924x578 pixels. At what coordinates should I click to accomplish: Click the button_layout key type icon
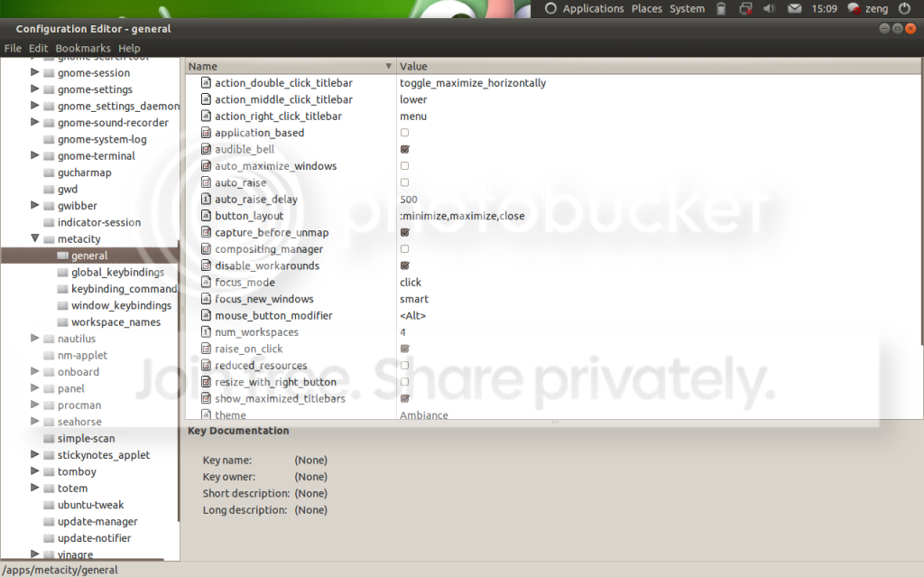206,216
